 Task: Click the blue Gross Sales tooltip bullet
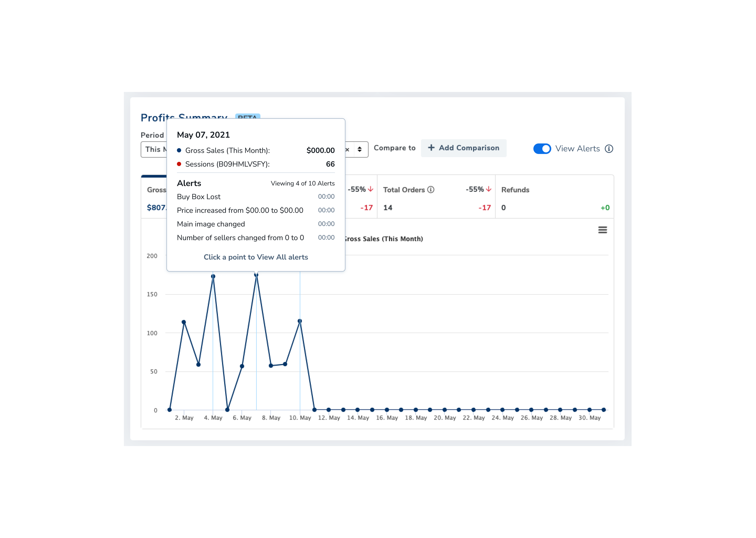179,150
